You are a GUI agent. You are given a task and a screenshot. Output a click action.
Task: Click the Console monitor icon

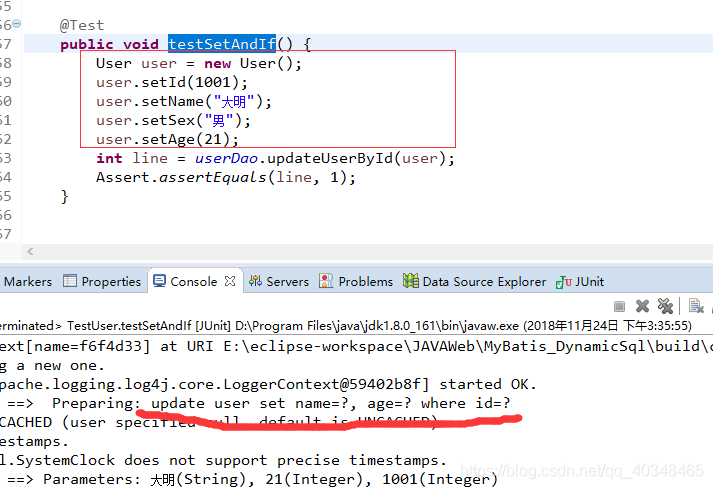pos(160,281)
